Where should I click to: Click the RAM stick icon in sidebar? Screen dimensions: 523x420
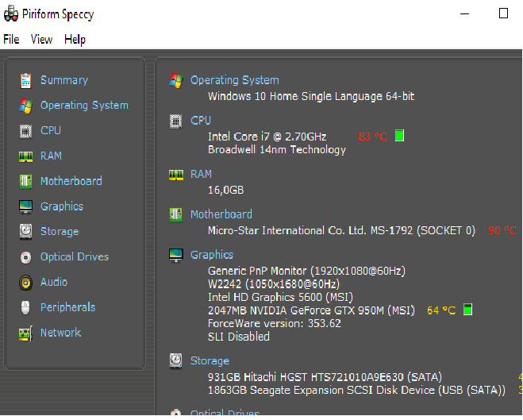(25, 156)
